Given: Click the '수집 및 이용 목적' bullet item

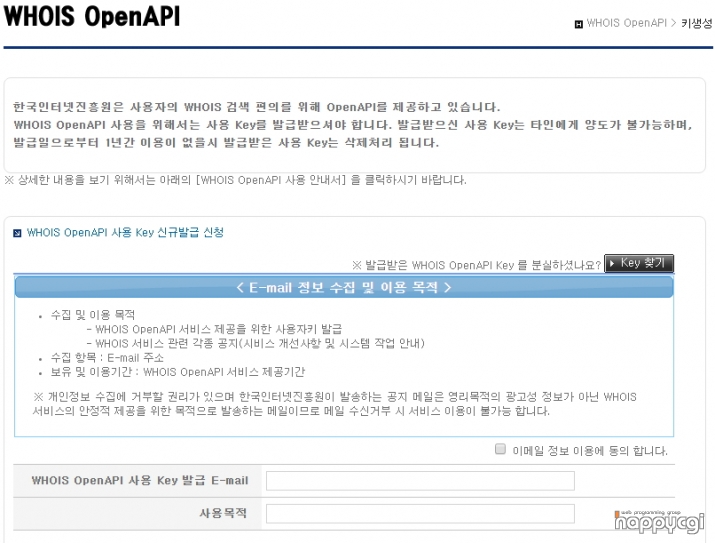Looking at the screenshot, I should tap(93, 315).
